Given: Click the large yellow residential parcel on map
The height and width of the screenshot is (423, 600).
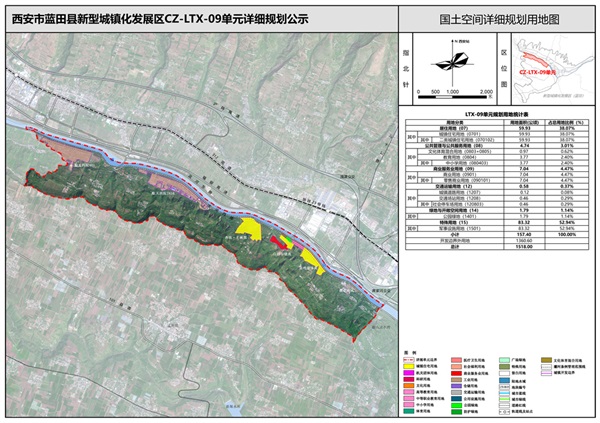Looking at the screenshot, I should point(249,227).
